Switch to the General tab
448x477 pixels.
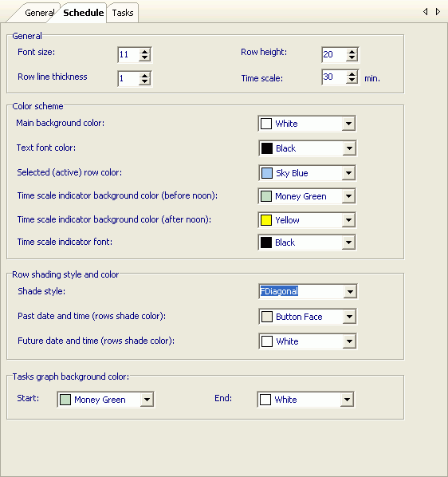[39, 13]
